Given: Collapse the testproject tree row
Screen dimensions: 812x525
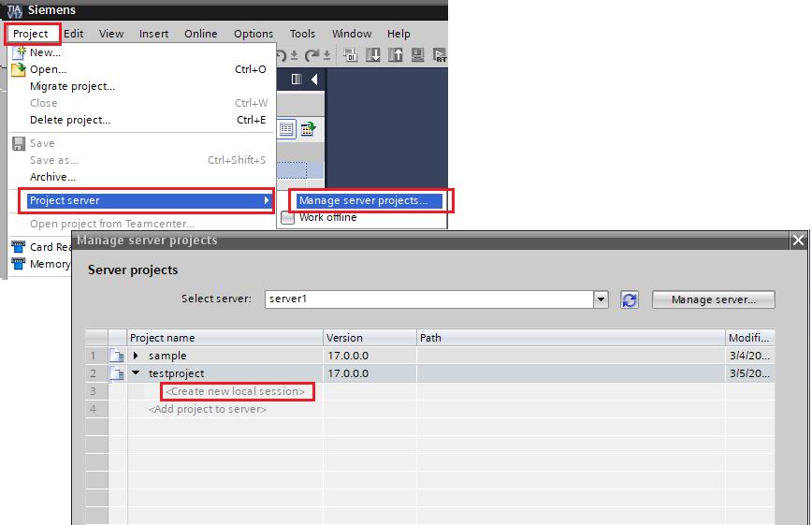Looking at the screenshot, I should pyautogui.click(x=136, y=373).
